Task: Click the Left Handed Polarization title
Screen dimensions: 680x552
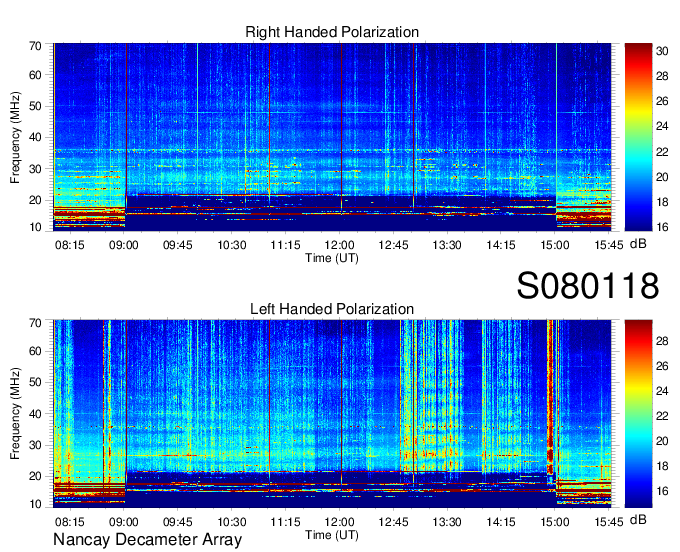Action: pyautogui.click(x=332, y=309)
